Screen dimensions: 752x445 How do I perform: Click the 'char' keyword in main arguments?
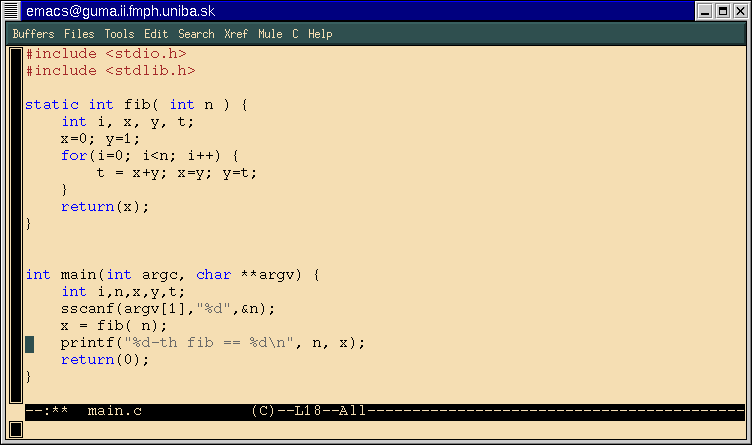pos(213,275)
